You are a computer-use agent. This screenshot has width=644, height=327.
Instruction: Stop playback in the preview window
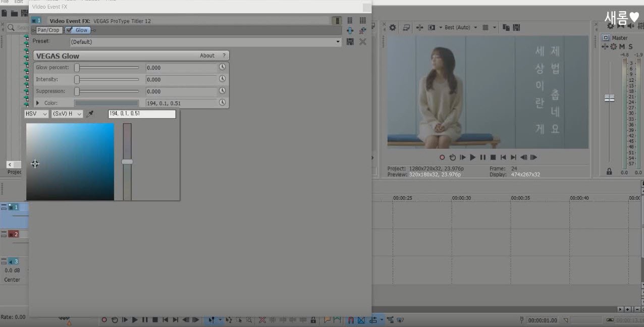(493, 157)
